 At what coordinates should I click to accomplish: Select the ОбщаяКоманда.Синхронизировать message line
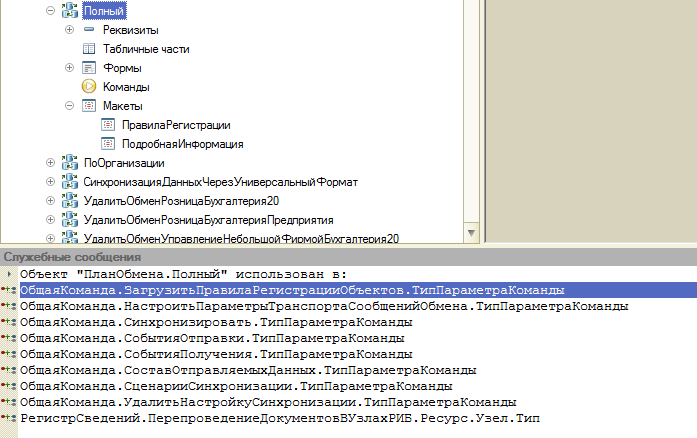216,322
